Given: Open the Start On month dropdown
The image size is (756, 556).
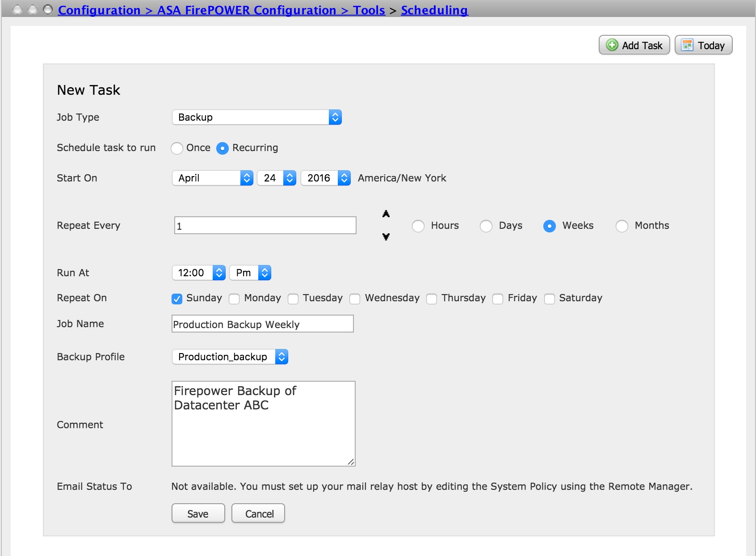Looking at the screenshot, I should pos(213,178).
